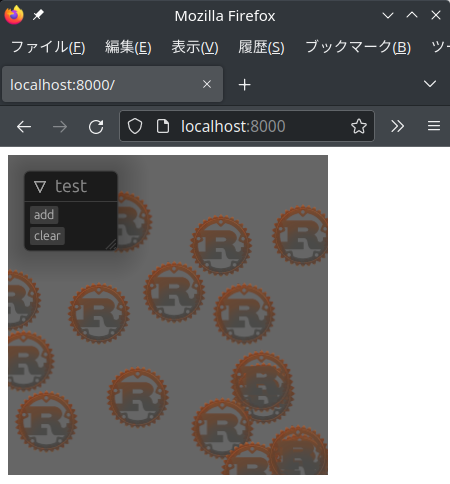This screenshot has width=450, height=484.
Task: Open the 編集(E) menu
Action: 128,47
